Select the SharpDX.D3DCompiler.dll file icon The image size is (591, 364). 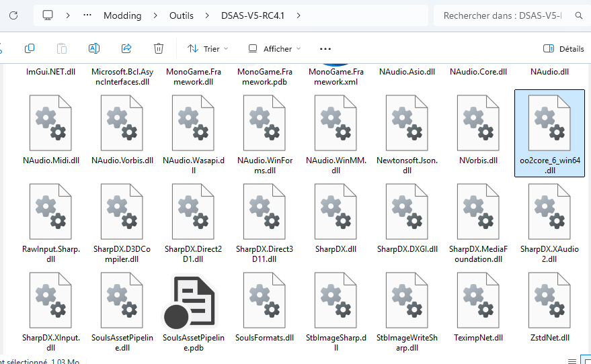coord(122,212)
